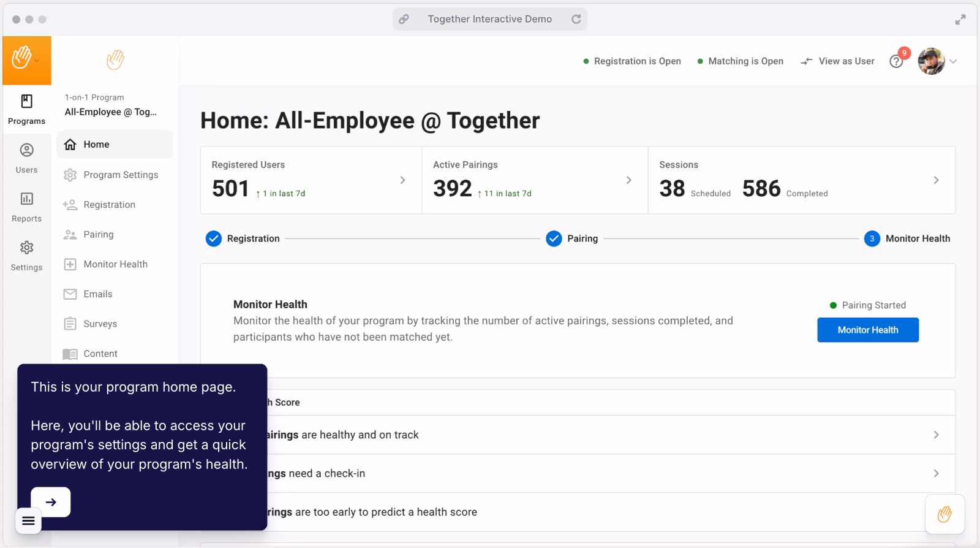
Task: Expand the need a check-in row chevron
Action: (x=936, y=473)
